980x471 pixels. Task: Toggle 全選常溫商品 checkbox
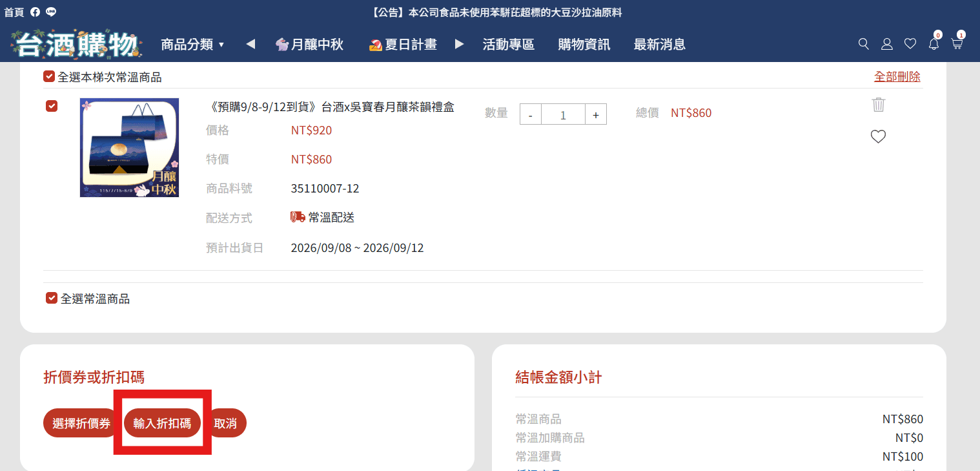[52, 298]
